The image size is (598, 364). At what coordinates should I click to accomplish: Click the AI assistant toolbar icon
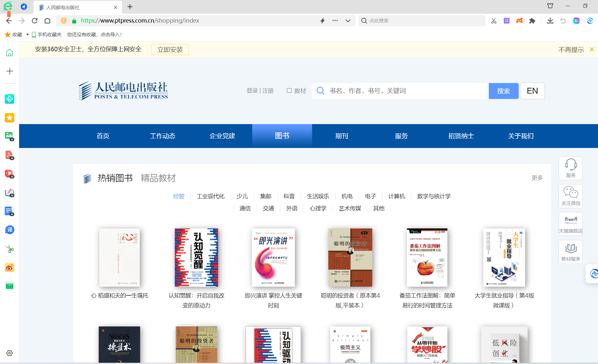click(576, 21)
